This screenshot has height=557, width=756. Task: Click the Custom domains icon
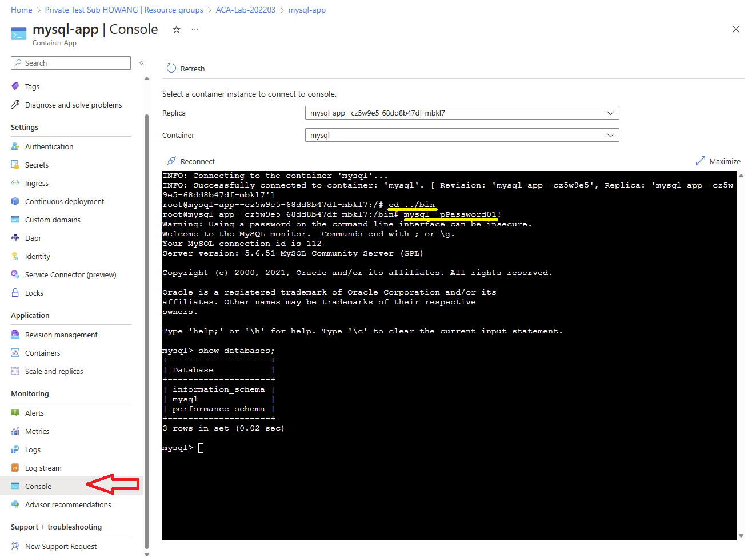click(x=15, y=220)
